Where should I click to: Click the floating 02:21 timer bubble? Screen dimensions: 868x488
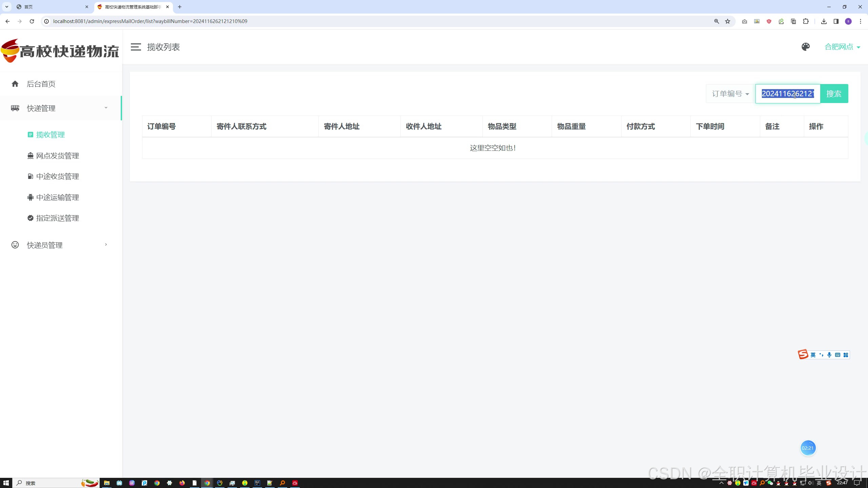(808, 448)
